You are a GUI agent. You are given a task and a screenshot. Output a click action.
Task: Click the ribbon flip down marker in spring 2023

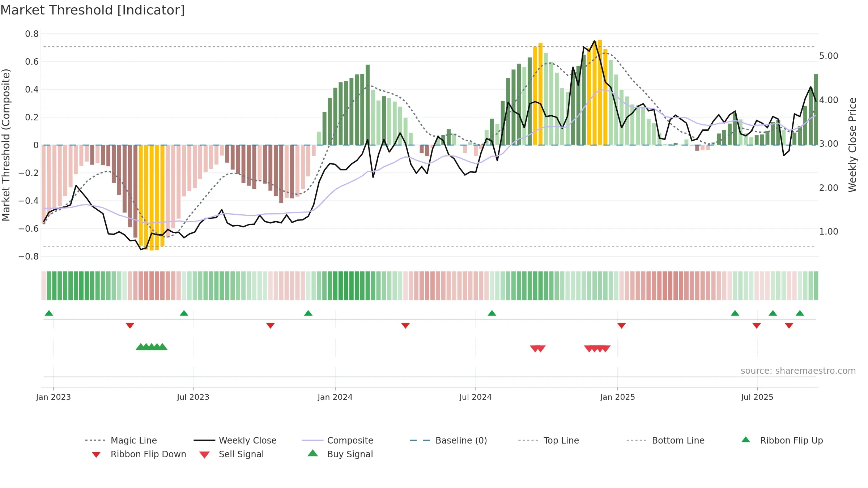130,326
